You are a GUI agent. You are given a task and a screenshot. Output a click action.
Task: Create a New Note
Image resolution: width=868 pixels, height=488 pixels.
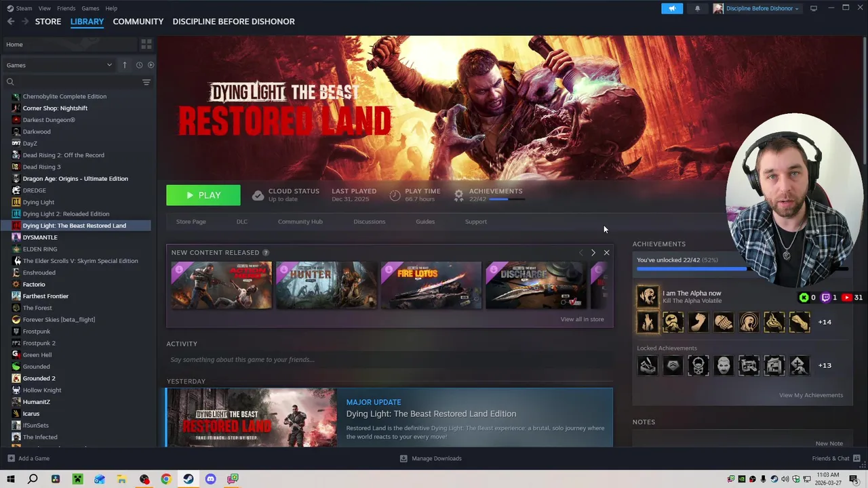[829, 443]
